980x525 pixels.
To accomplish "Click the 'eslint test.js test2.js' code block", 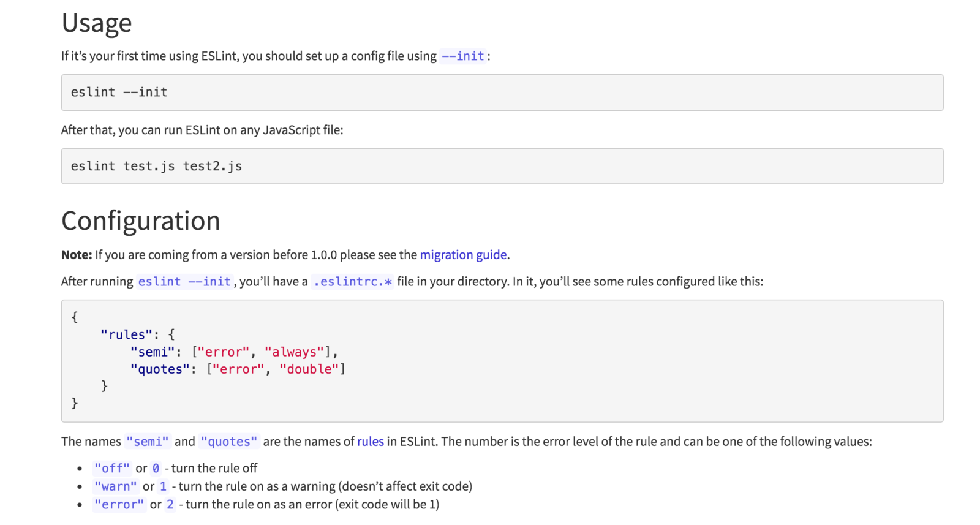I will point(502,166).
